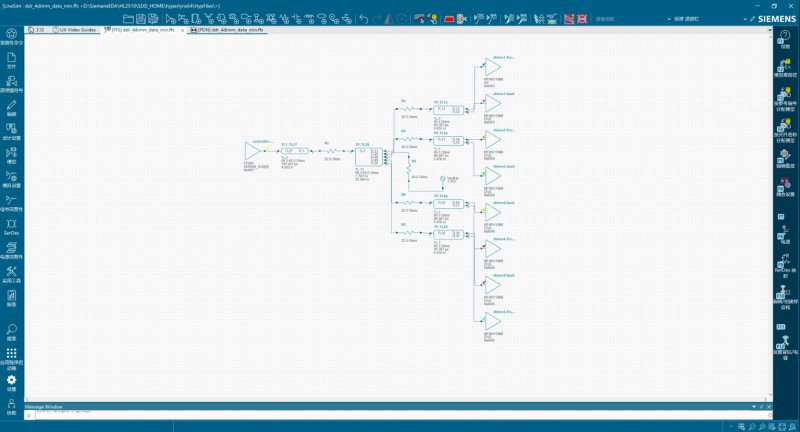800x432 pixels.
Task: Click the help question mark icon
Action: (x=785, y=38)
